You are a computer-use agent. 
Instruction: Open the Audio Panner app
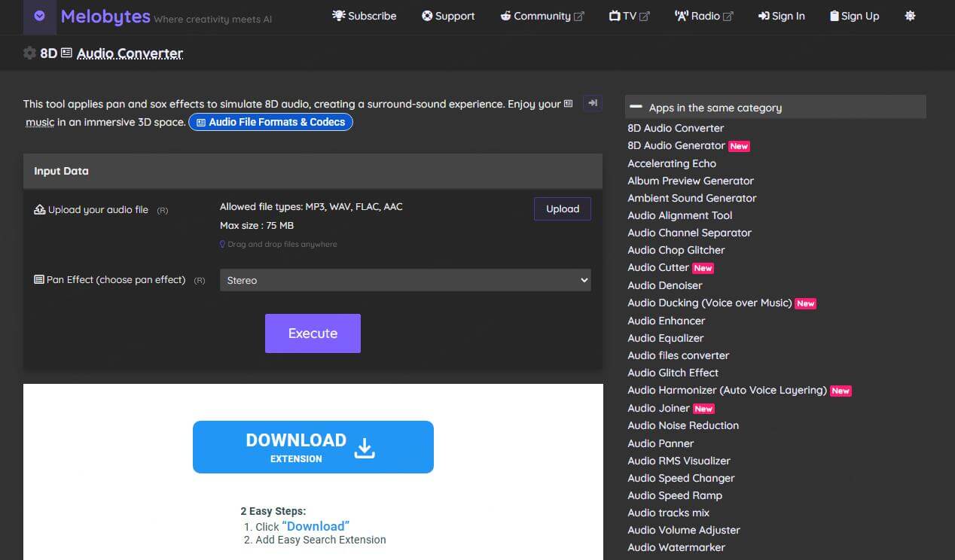(x=661, y=443)
